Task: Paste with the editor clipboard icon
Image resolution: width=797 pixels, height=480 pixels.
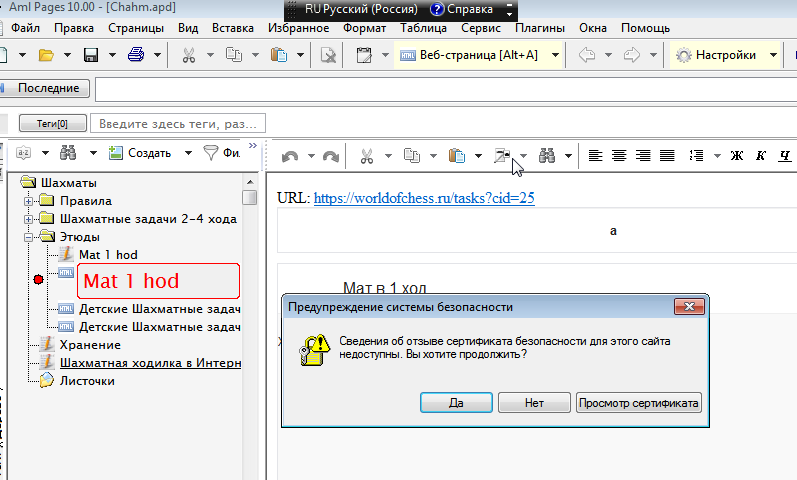Action: coord(457,156)
